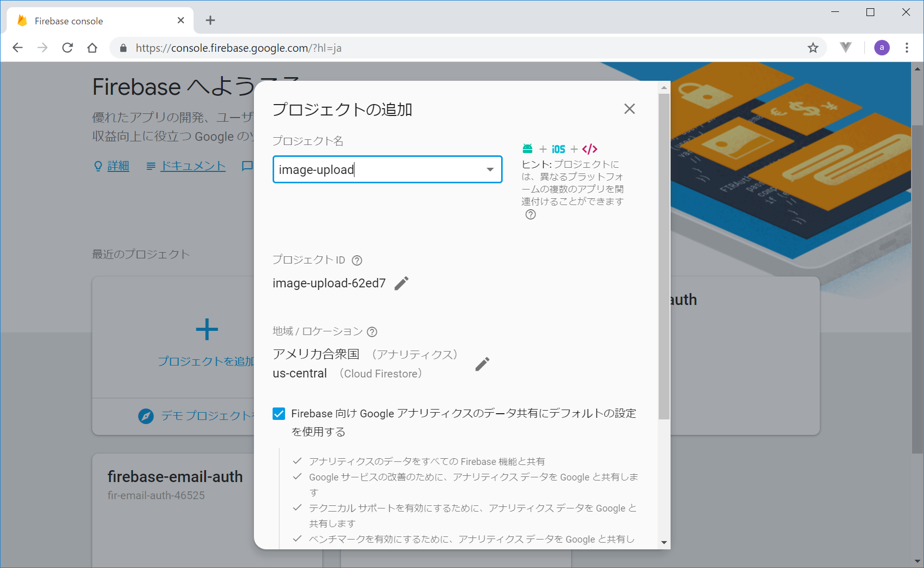Edit the region/location with pencil icon
The image size is (924, 568).
(482, 364)
